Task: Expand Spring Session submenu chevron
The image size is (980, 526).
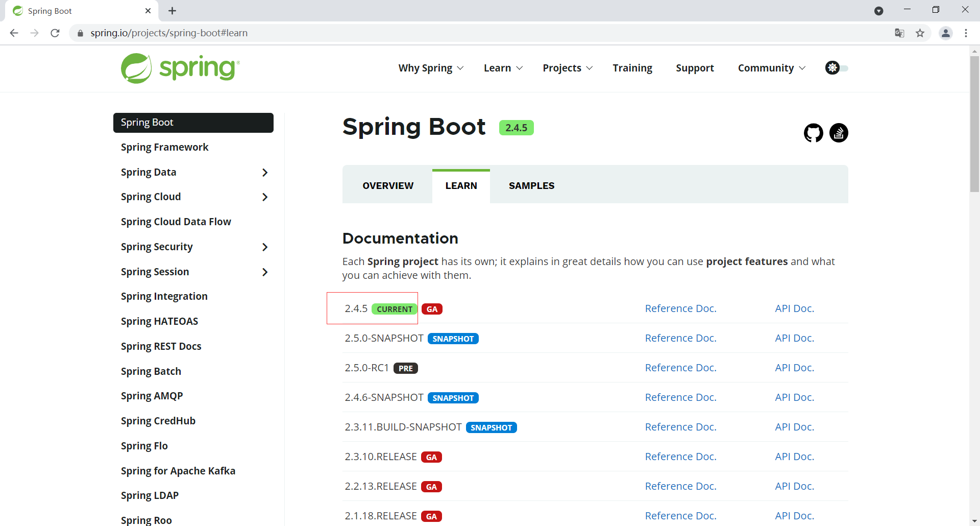Action: (264, 272)
